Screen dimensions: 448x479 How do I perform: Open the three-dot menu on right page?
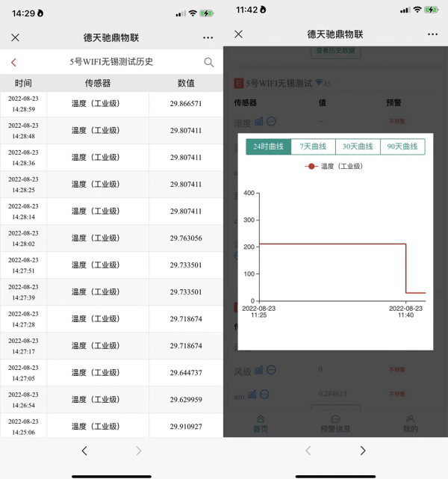pos(432,34)
